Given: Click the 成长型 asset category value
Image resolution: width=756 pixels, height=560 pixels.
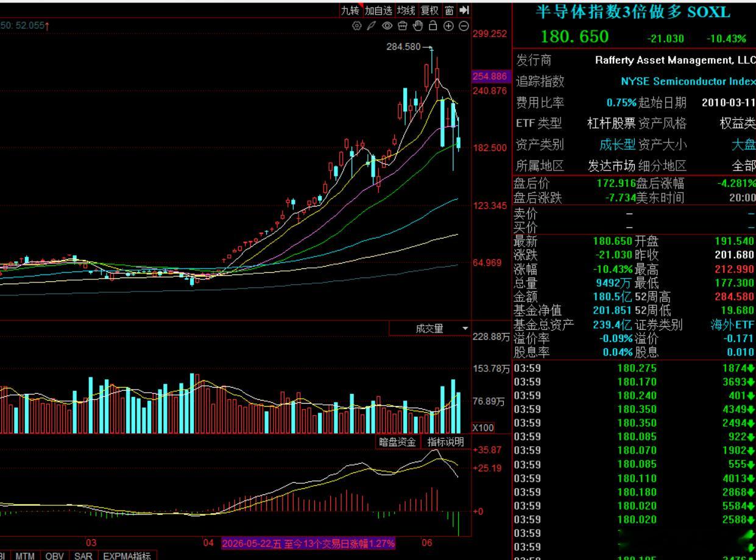Looking at the screenshot, I should pos(617,144).
